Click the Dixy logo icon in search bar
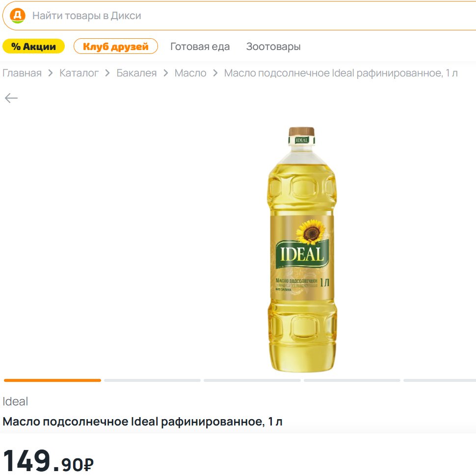 (17, 16)
